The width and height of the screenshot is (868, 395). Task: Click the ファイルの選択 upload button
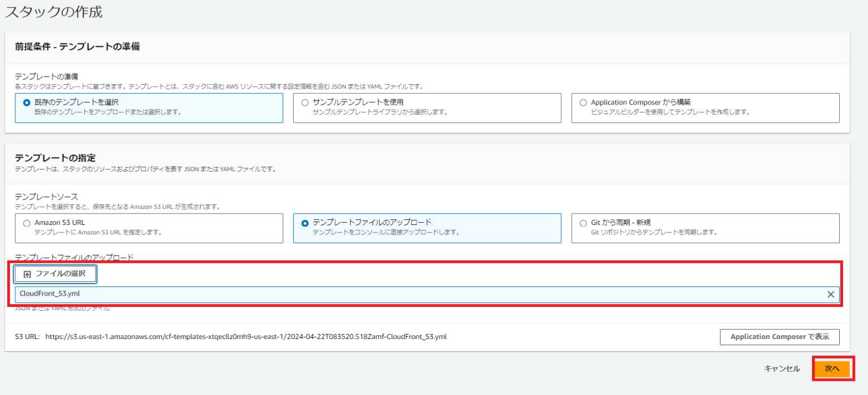tap(55, 274)
